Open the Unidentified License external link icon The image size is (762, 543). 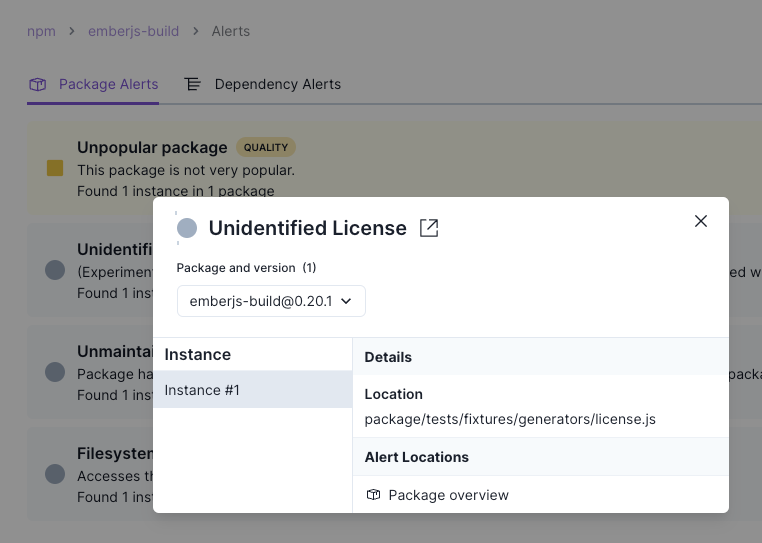429,228
